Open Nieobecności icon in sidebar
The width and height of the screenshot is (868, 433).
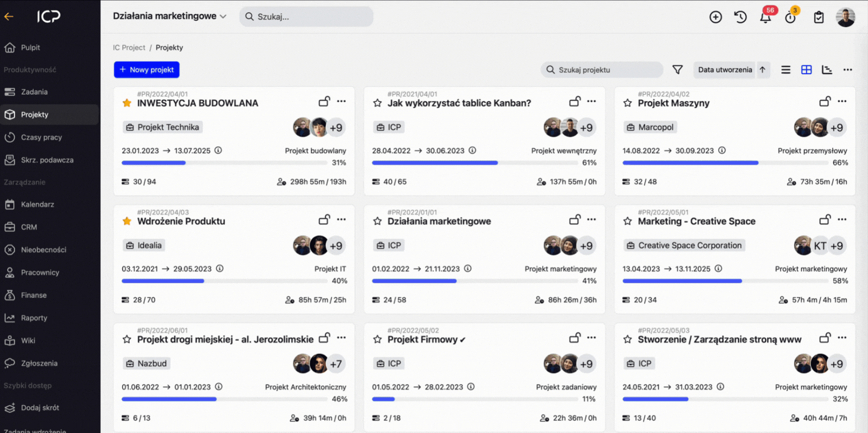(x=10, y=250)
